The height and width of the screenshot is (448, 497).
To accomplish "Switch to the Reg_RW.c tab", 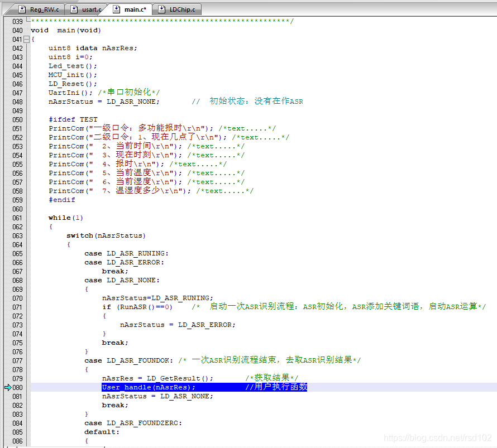I will coord(39,9).
